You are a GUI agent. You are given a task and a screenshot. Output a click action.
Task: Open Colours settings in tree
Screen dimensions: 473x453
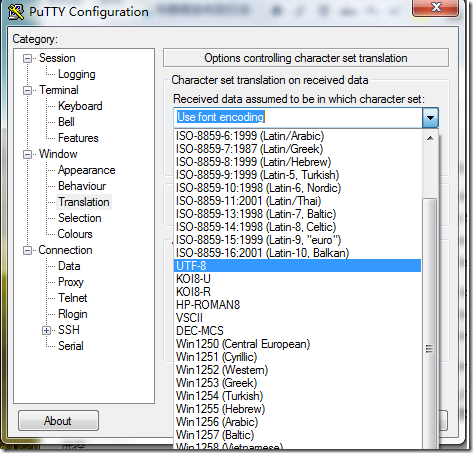pyautogui.click(x=75, y=234)
